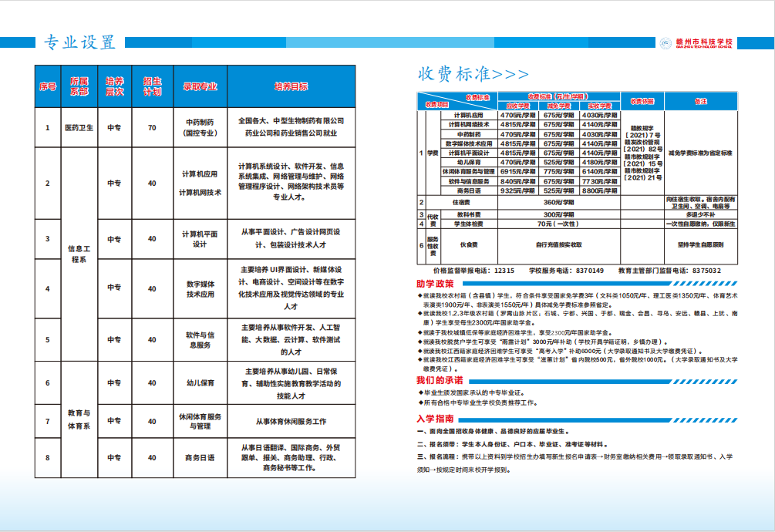The height and width of the screenshot is (532, 775).
Task: Click the 专业设置 page heading
Action: click(79, 42)
